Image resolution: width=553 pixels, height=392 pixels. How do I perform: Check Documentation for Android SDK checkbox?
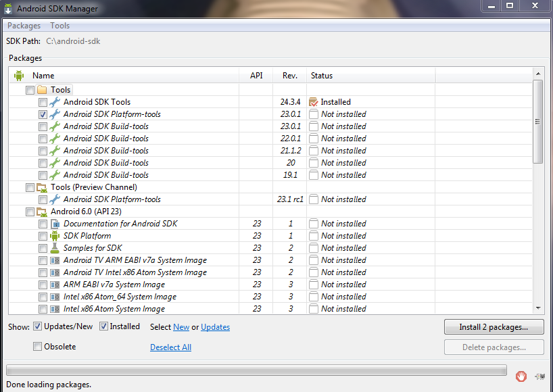pyautogui.click(x=43, y=224)
